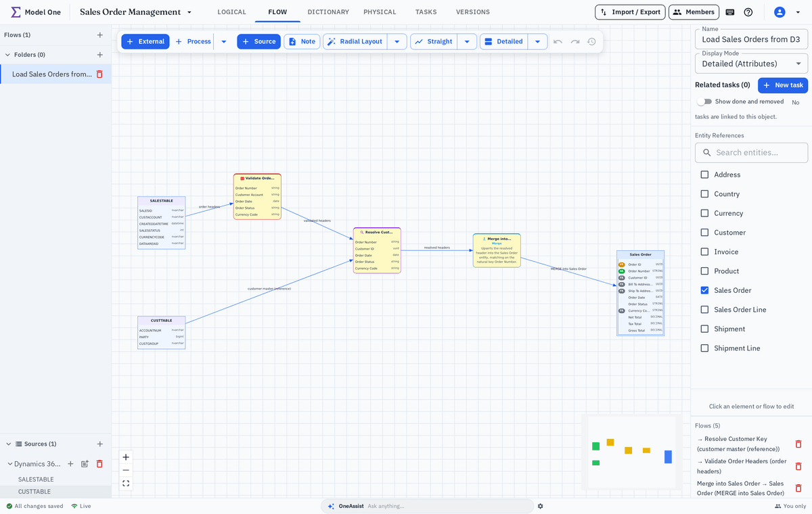Click the Import / Export button
Viewport: 812px width, 514px height.
630,12
